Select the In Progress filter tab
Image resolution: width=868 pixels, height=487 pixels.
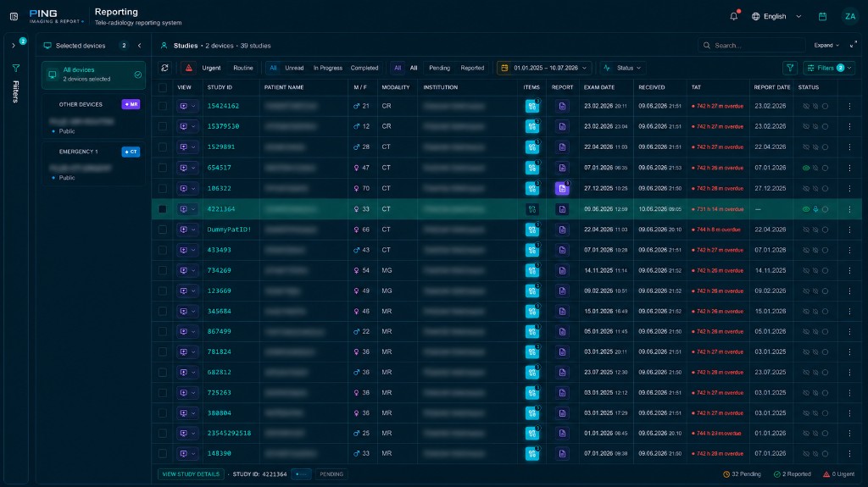tap(328, 68)
